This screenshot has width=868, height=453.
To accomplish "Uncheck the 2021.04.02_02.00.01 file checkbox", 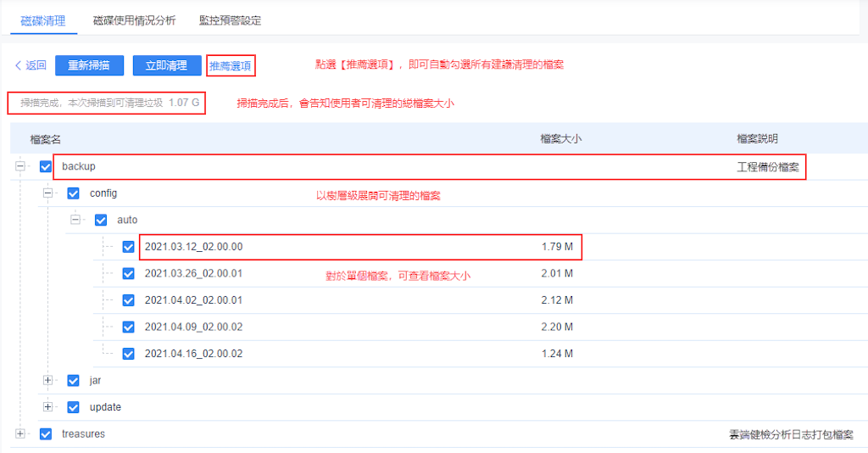I will point(129,300).
